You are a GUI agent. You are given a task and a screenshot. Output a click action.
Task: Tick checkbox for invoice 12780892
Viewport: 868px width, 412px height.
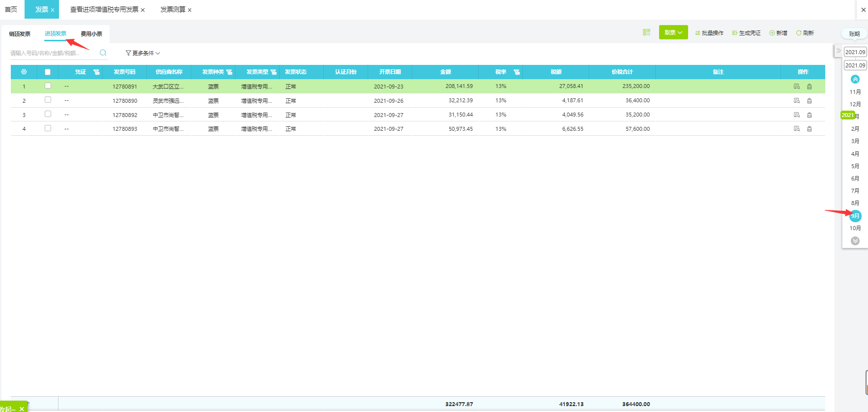tap(48, 114)
